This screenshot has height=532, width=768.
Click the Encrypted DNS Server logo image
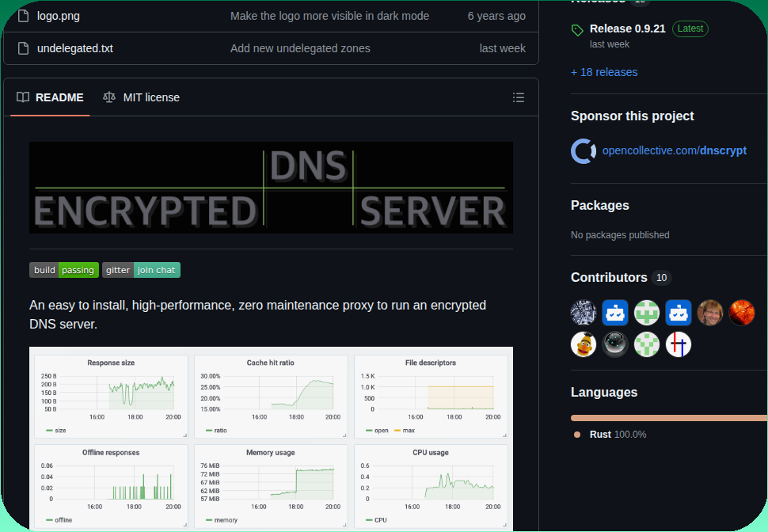pos(271,188)
